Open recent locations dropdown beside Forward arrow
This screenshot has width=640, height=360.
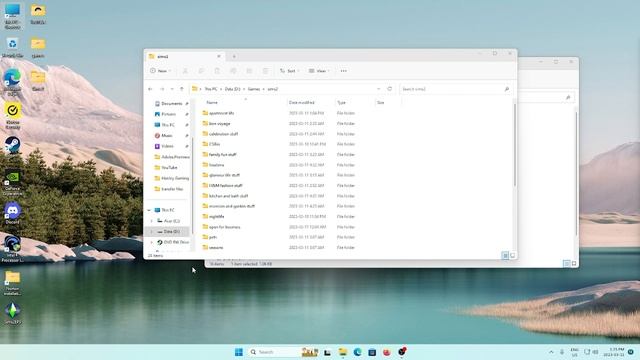tap(172, 89)
